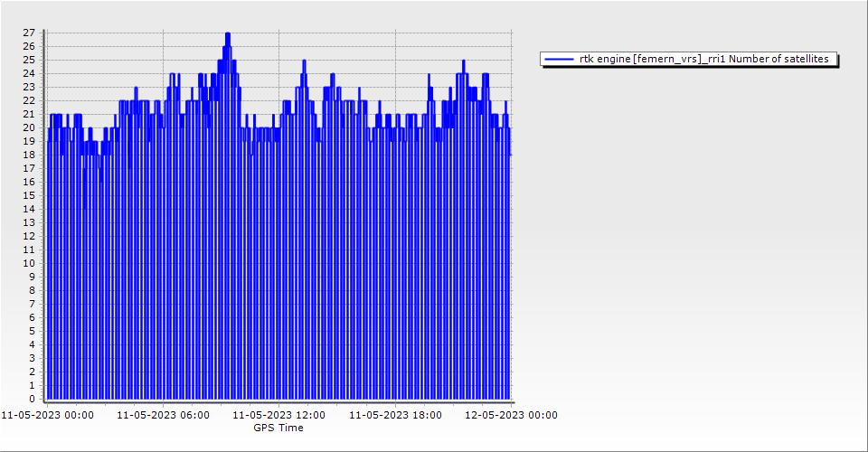The width and height of the screenshot is (868, 452).
Task: Click the highest peak of 27 satellites
Action: [x=228, y=33]
